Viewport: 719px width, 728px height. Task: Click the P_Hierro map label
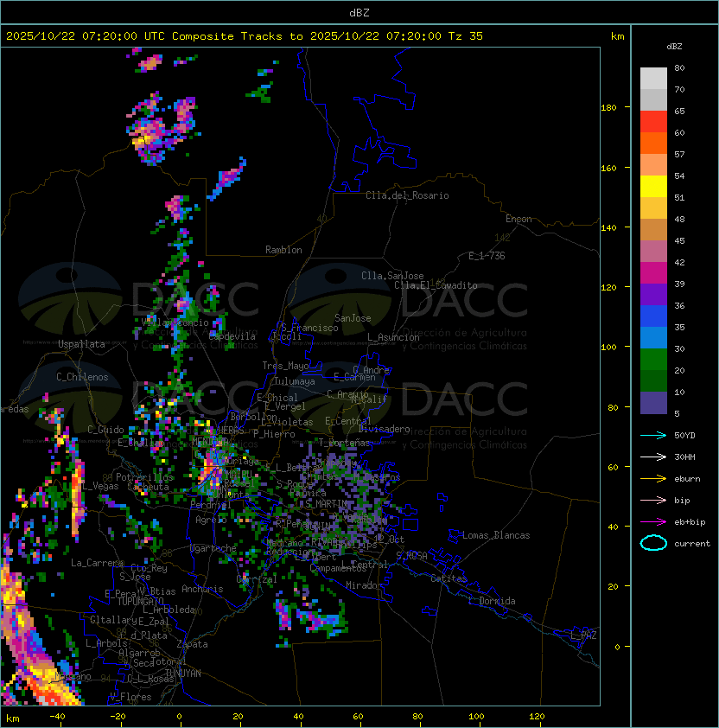point(274,434)
